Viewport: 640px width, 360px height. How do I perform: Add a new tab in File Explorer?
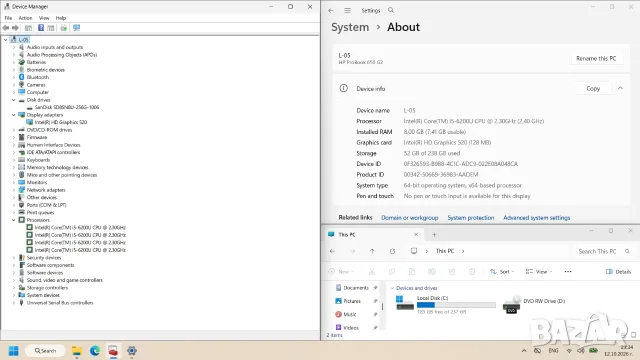434,235
